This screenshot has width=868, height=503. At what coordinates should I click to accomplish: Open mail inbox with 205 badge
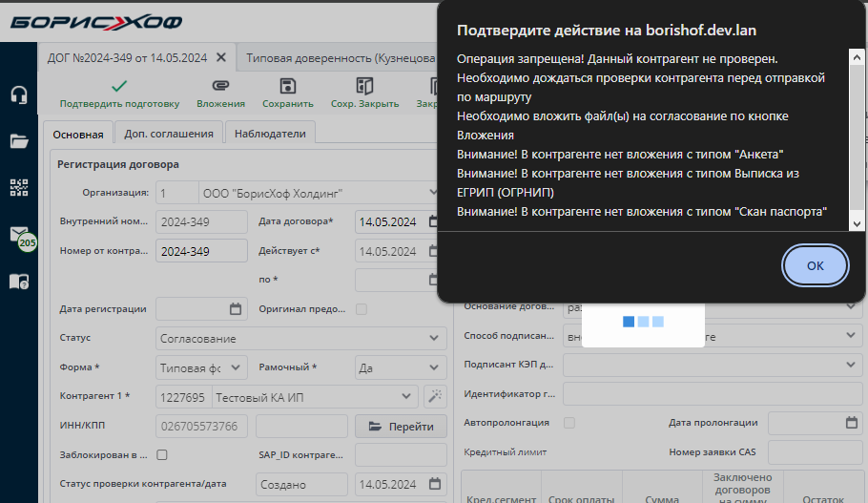click(x=20, y=236)
